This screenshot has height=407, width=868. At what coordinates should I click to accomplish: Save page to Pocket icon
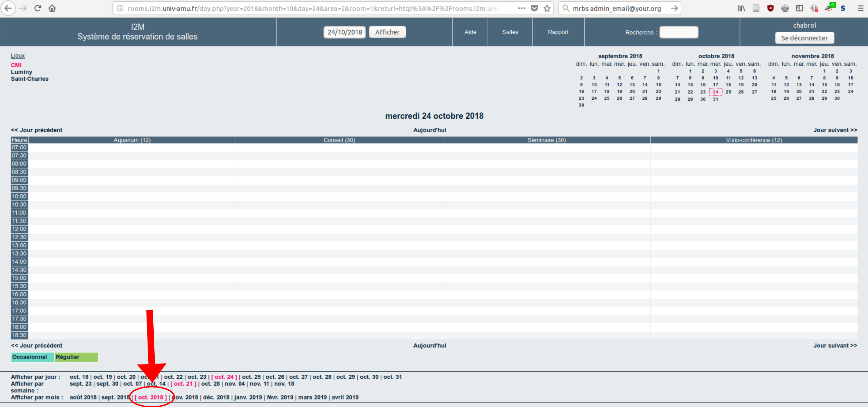tap(534, 8)
